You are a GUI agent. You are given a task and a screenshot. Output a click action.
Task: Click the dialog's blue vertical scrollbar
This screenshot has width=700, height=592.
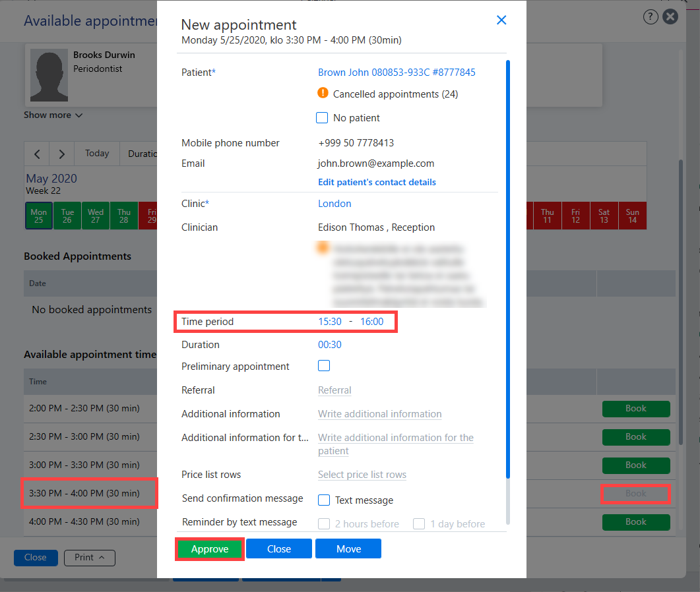coord(507,270)
